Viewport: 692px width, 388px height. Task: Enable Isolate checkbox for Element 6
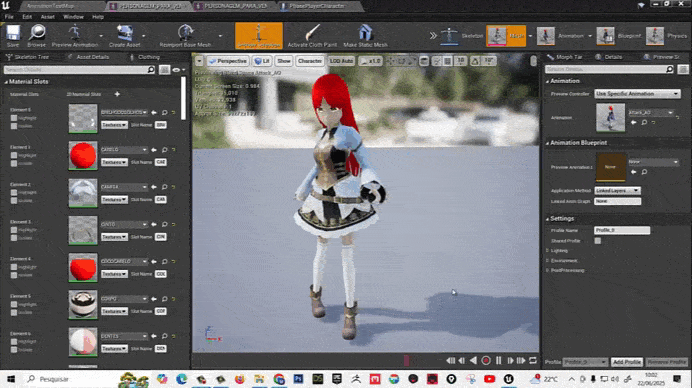click(14, 350)
